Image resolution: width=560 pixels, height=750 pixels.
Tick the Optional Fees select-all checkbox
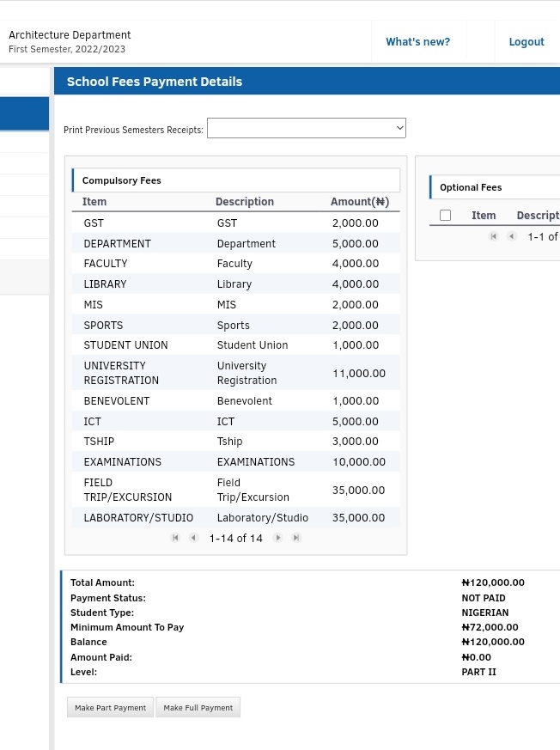(x=445, y=216)
